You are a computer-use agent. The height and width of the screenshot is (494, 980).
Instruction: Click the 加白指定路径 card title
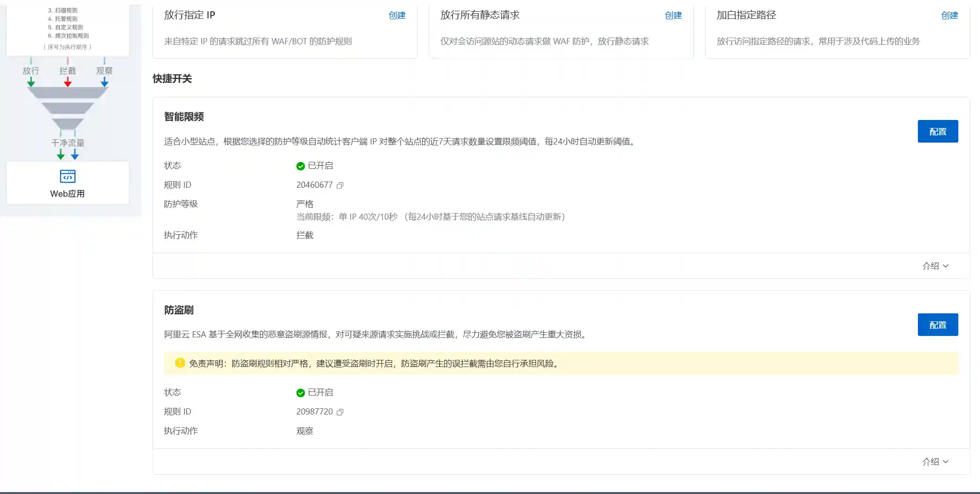pyautogui.click(x=746, y=15)
